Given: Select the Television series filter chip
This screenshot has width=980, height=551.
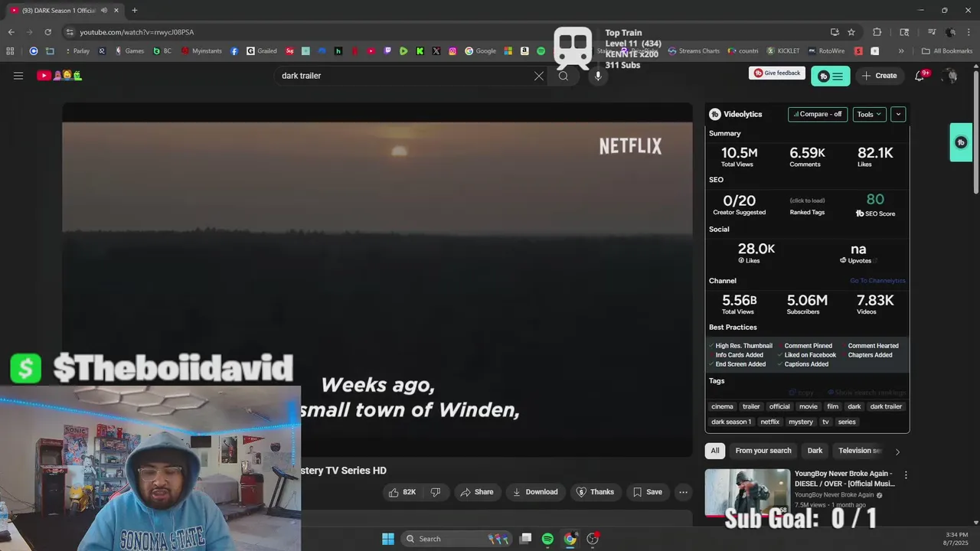Looking at the screenshot, I should point(860,451).
